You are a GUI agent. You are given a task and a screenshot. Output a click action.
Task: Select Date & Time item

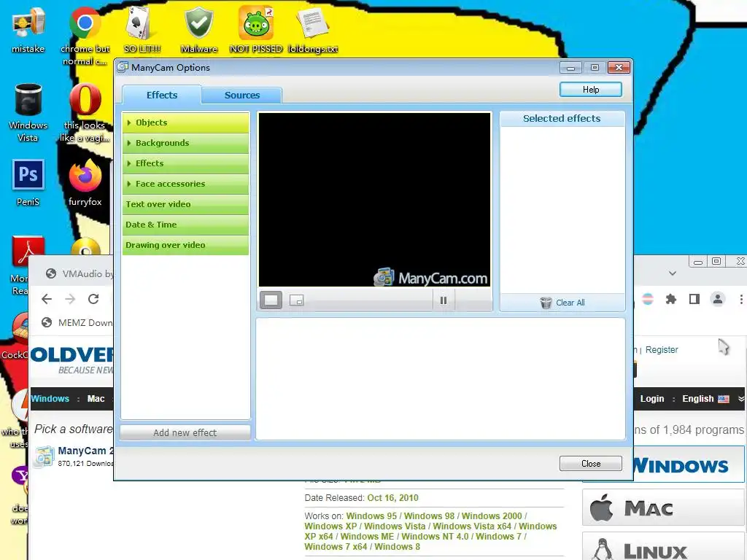pyautogui.click(x=186, y=225)
